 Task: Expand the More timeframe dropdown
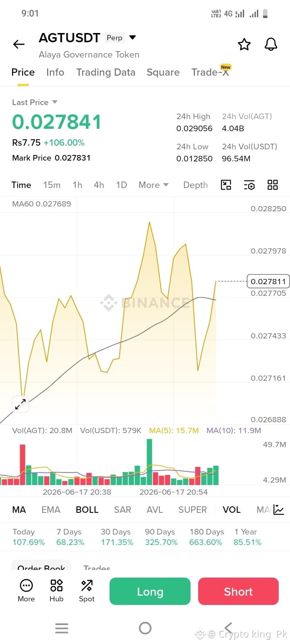click(x=153, y=185)
